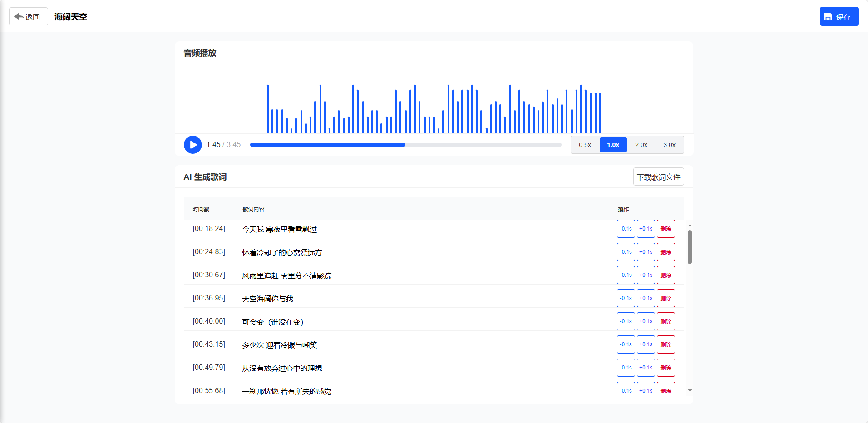Shift 00:18.24 lyric line back 0.1s
Image resolution: width=868 pixels, height=423 pixels.
coord(626,229)
